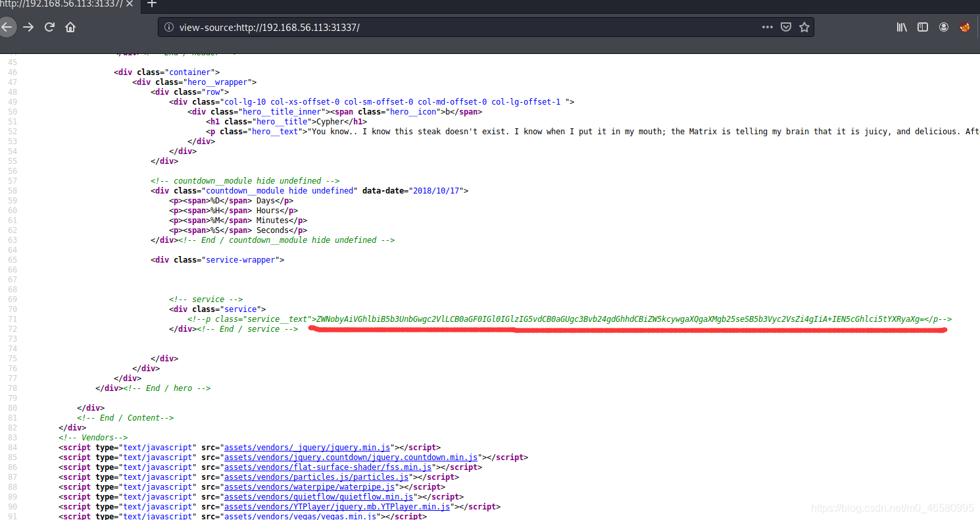Screen dimensions: 980x520
Task: Click the "Cypher" heading text
Action: [x=331, y=122]
